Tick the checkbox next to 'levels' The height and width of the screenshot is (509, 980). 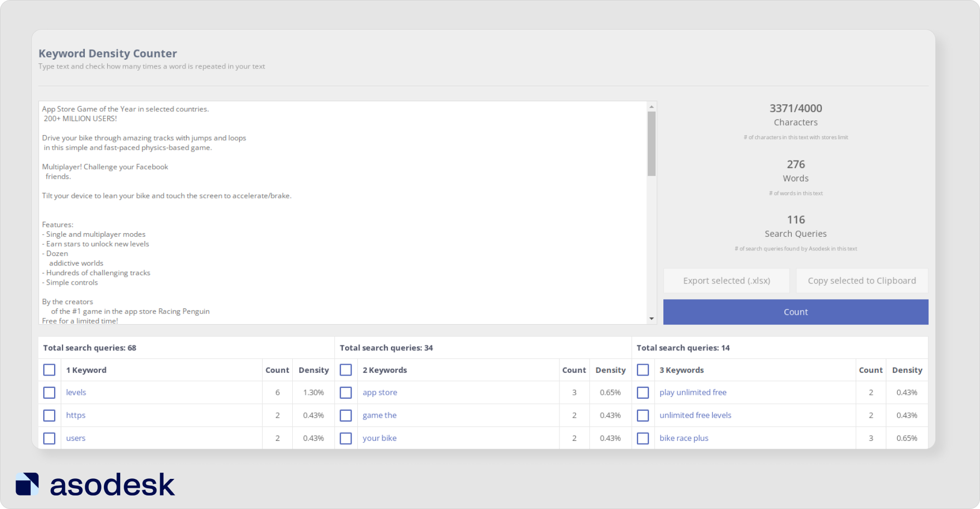coord(49,393)
